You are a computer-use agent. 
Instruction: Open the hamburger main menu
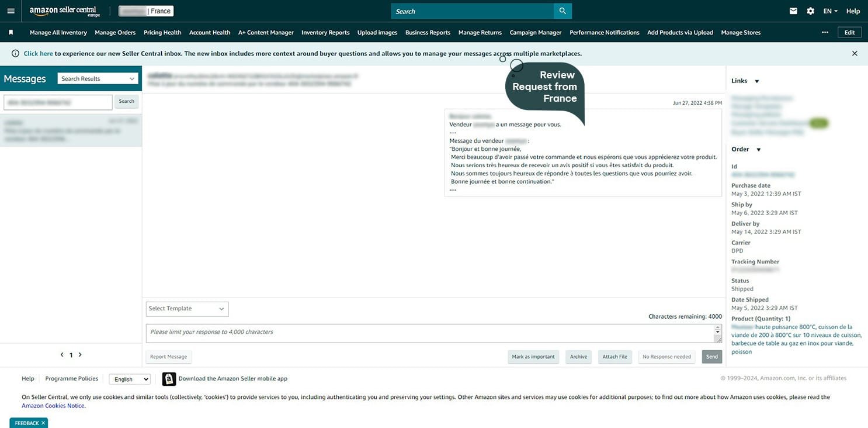pos(11,11)
